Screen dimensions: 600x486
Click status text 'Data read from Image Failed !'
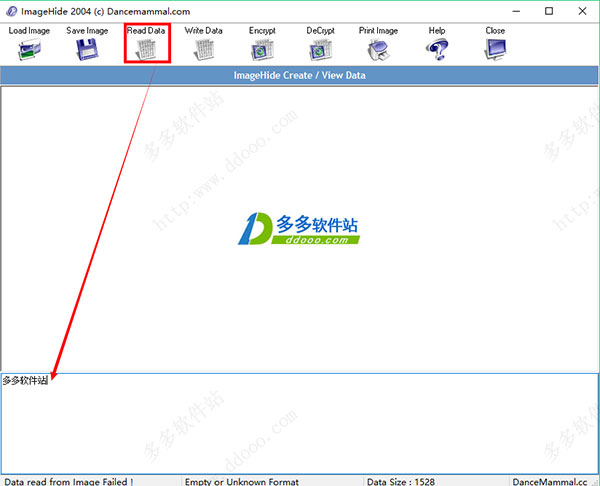coord(69,481)
